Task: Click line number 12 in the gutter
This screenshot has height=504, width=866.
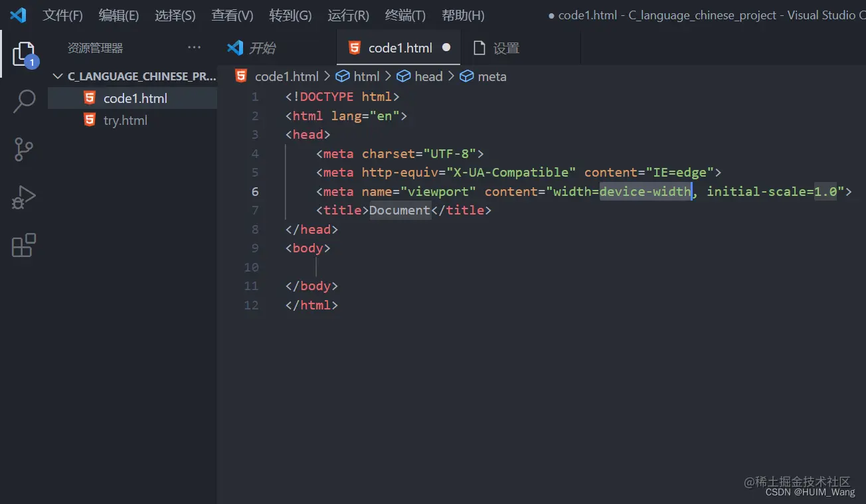Action: point(251,305)
